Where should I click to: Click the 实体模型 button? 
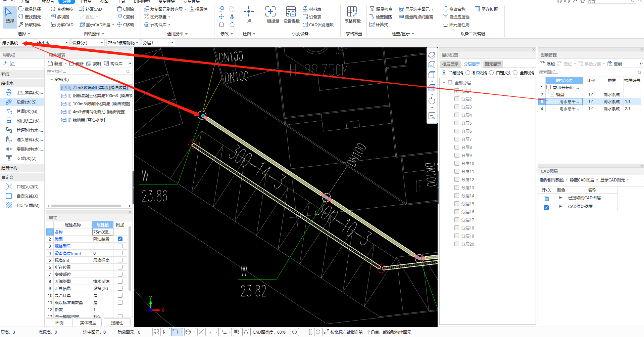click(88, 323)
